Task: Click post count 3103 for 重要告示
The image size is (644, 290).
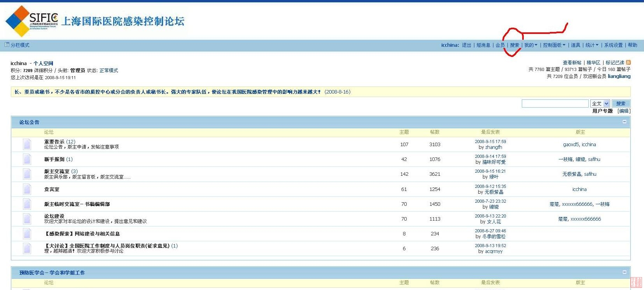Action: [x=435, y=144]
